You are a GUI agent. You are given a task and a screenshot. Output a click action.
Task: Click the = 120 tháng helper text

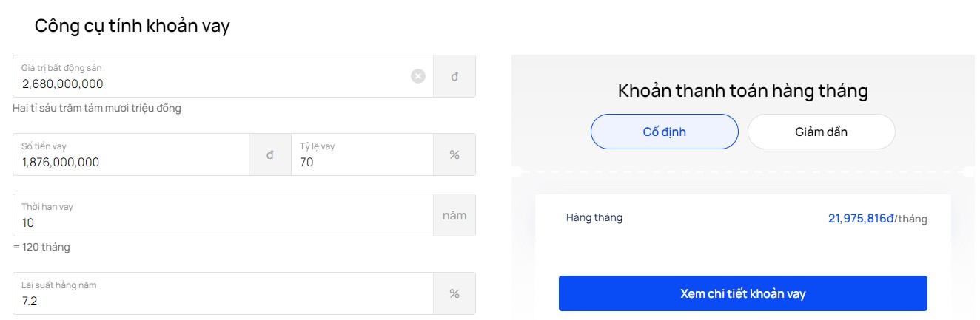coord(41,247)
